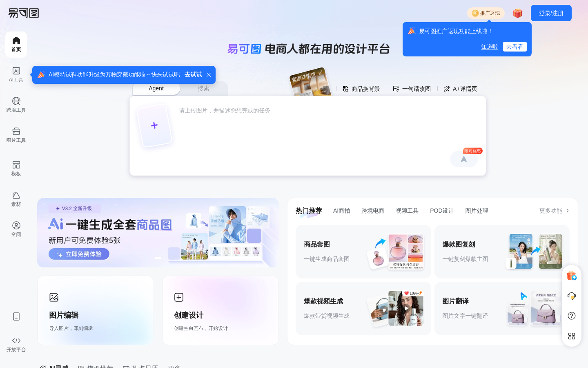Click the send arrow button in the task box
Image resolution: width=588 pixels, height=368 pixels.
(464, 159)
